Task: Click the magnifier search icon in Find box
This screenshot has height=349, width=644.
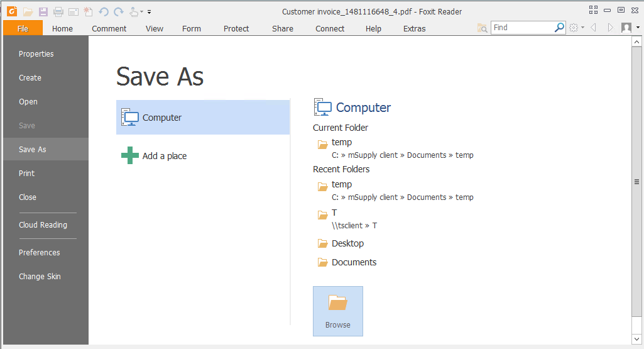Action: [559, 28]
